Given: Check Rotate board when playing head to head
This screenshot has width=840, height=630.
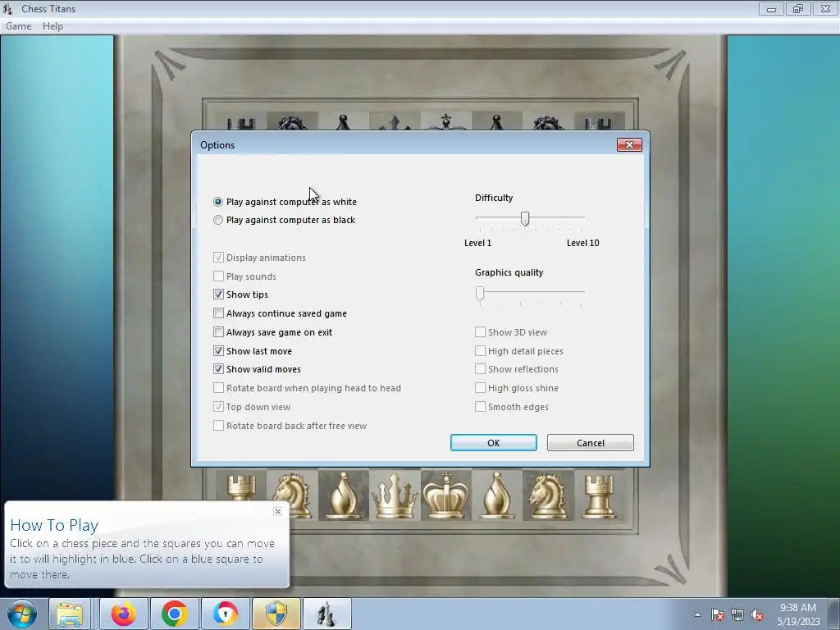Looking at the screenshot, I should point(218,388).
